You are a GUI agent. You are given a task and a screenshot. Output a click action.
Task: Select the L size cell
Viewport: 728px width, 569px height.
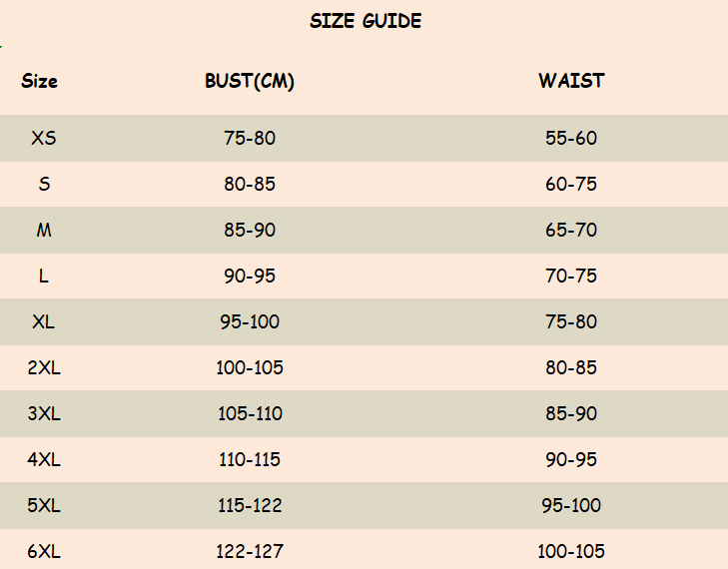pos(44,276)
